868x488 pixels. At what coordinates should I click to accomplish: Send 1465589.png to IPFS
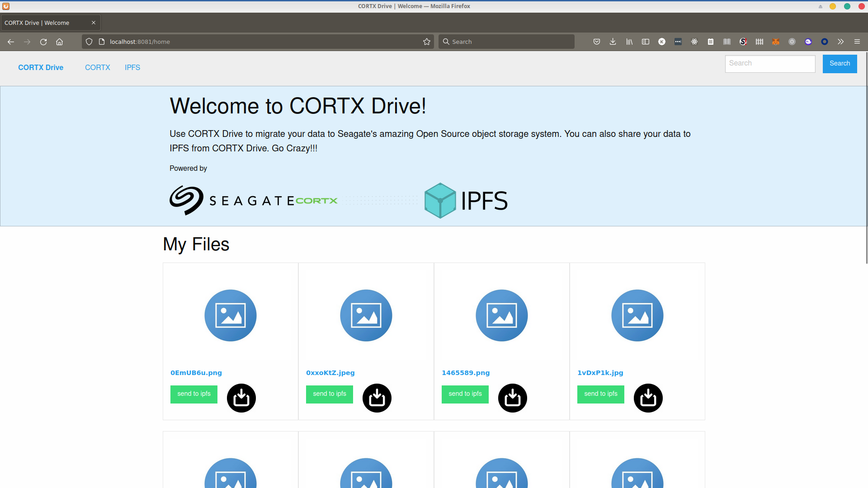point(465,394)
